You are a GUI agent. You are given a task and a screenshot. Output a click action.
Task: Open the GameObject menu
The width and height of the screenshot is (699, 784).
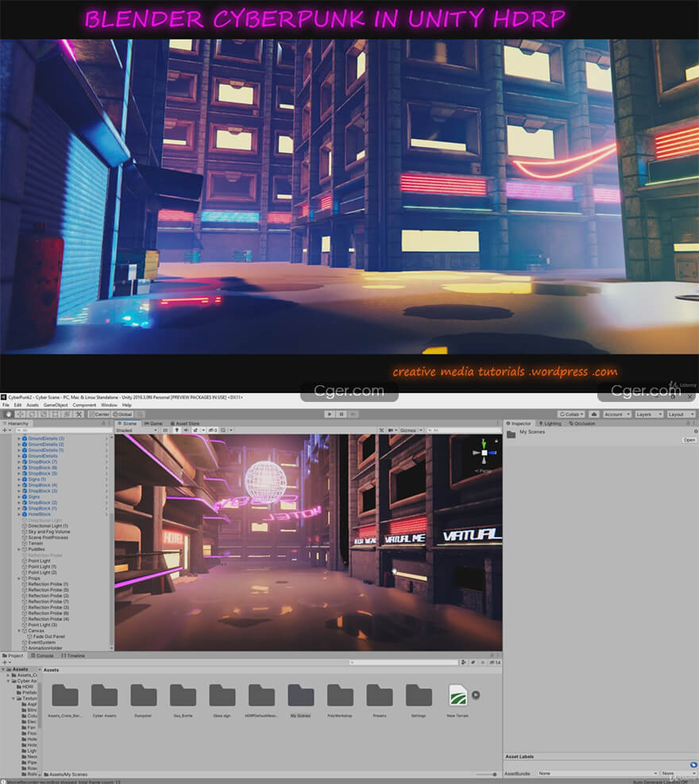(56, 405)
